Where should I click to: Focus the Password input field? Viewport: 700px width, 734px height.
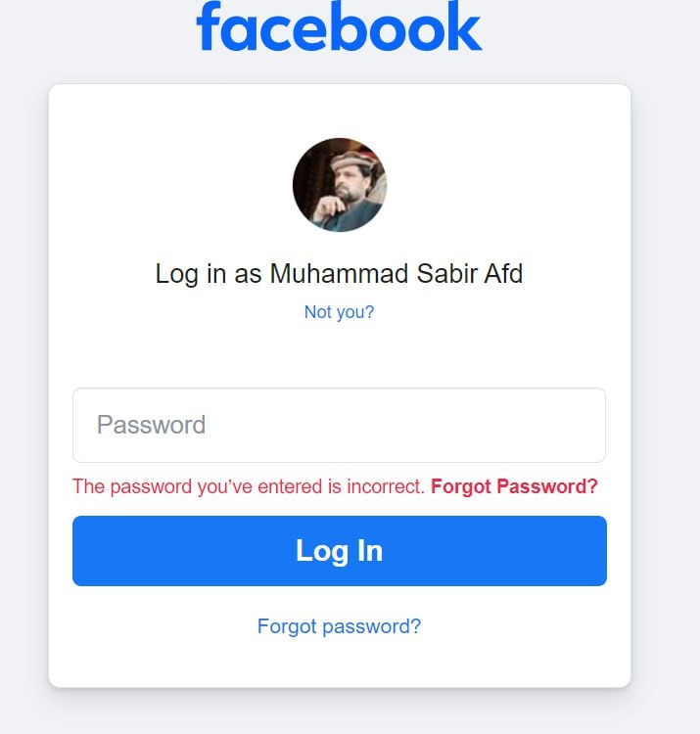pyautogui.click(x=339, y=425)
